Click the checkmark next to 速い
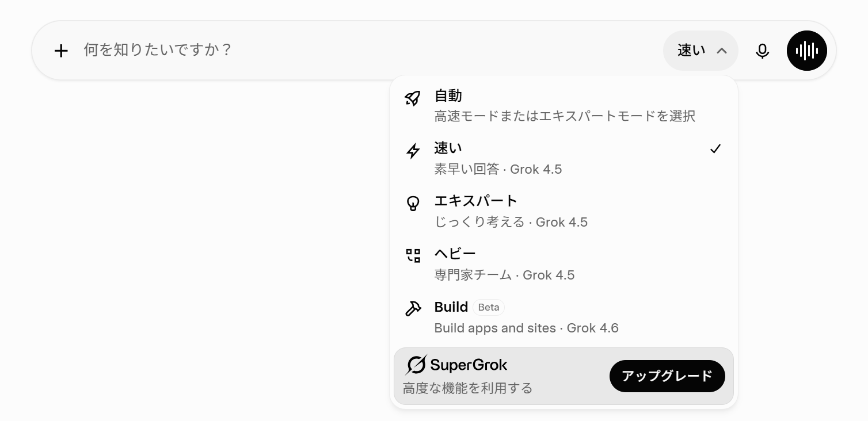868x421 pixels. tap(715, 149)
